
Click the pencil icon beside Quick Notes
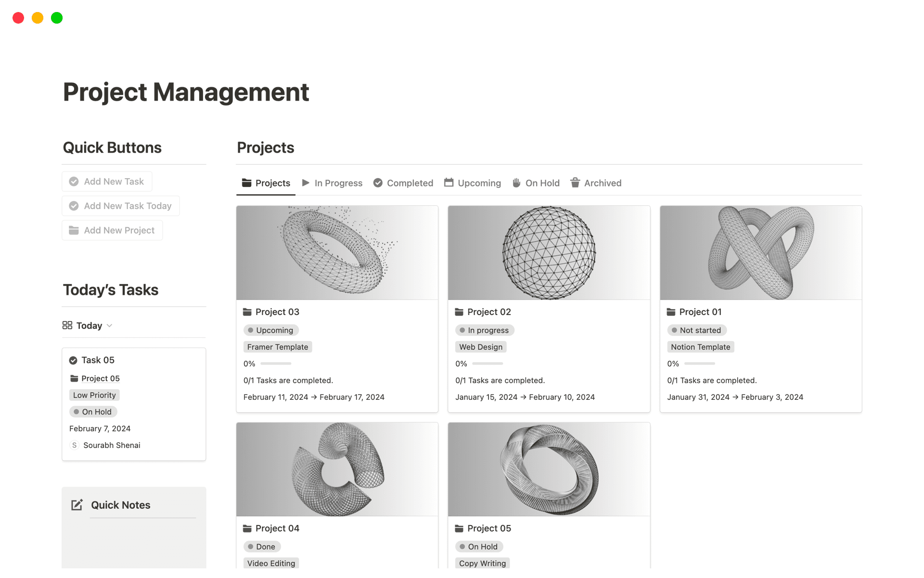tap(77, 505)
